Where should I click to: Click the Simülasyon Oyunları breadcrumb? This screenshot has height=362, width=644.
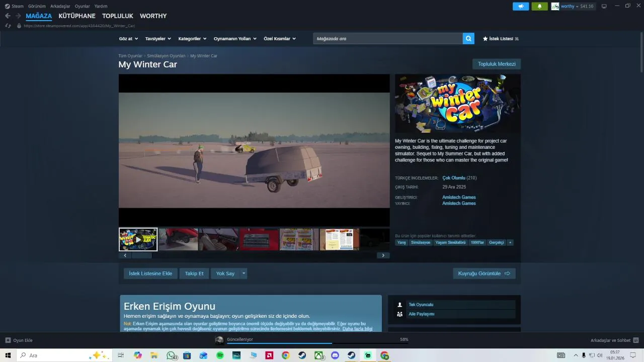pyautogui.click(x=166, y=56)
